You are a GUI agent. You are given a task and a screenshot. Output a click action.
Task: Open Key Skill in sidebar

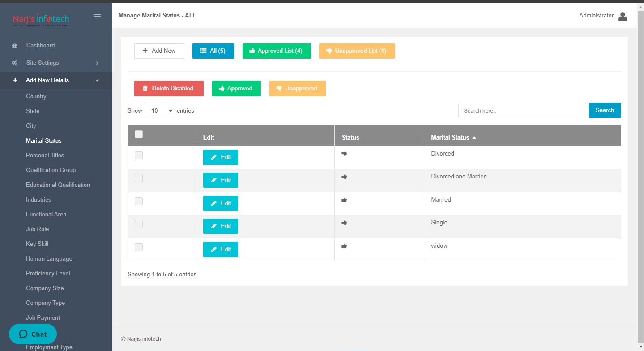coord(37,244)
